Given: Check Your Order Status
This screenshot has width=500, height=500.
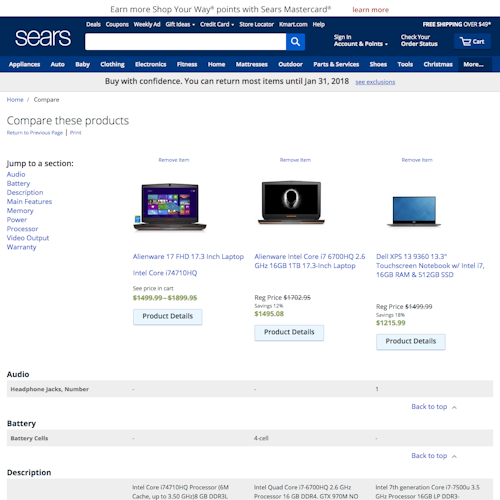Looking at the screenshot, I should coord(419,40).
